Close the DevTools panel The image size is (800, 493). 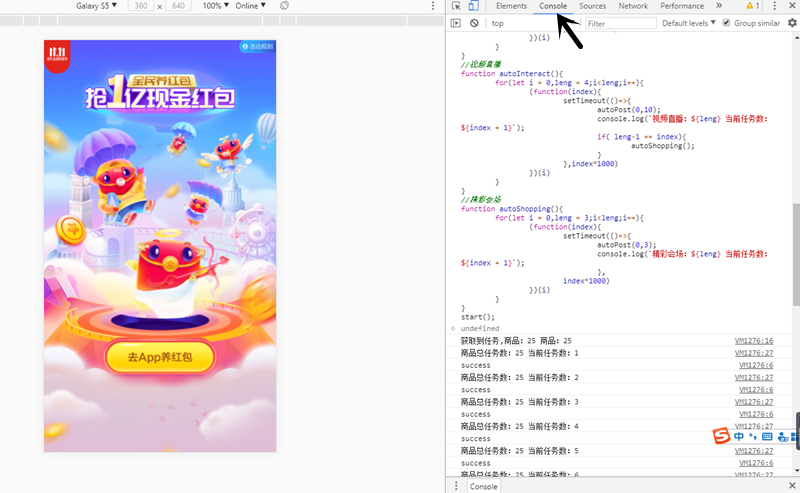tap(792, 6)
